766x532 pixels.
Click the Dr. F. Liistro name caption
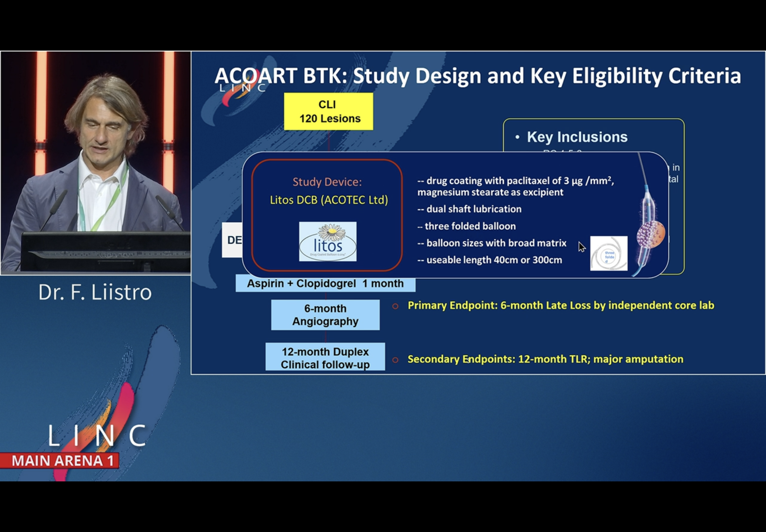[95, 292]
